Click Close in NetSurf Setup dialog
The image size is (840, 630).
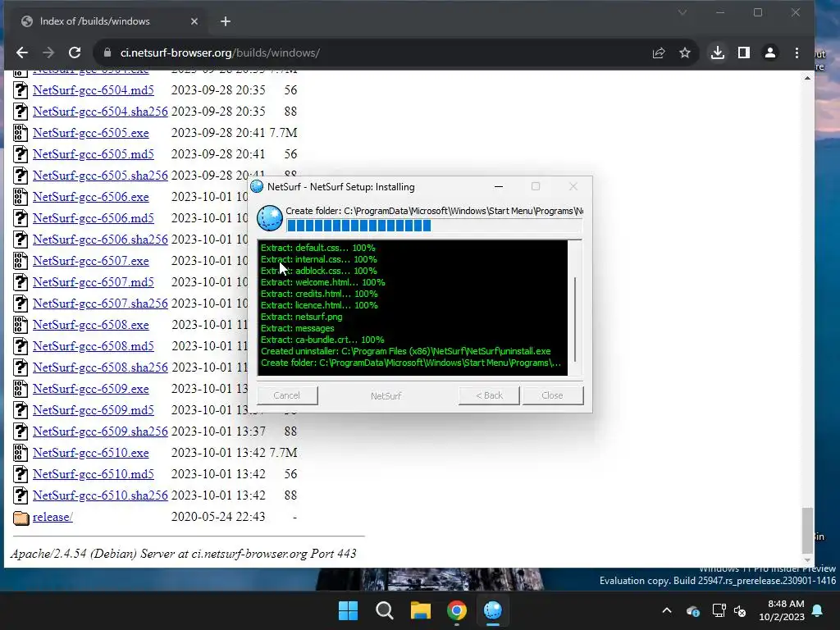click(x=552, y=395)
